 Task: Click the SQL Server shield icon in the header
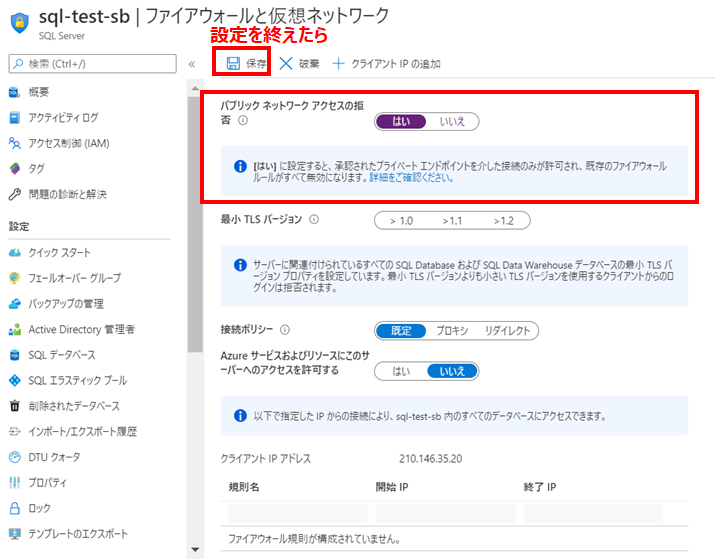[x=20, y=23]
